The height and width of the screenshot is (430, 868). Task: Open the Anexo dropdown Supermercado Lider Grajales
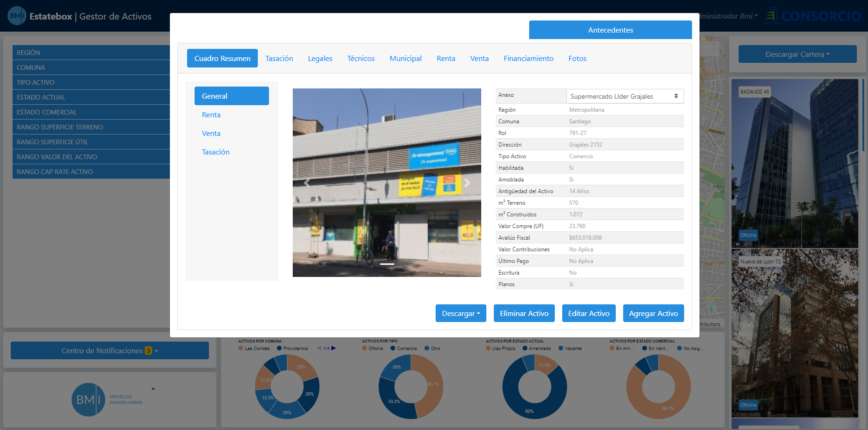(x=625, y=96)
